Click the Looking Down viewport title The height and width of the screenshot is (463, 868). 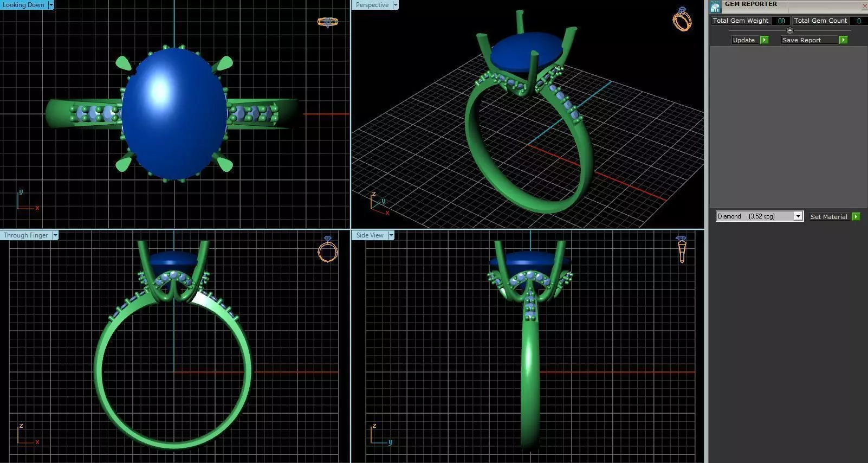click(24, 5)
